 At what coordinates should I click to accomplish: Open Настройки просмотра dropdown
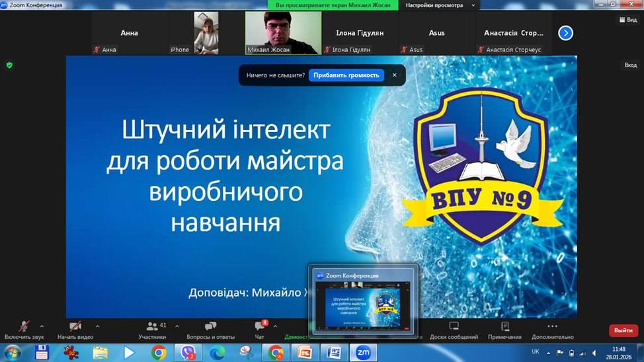[440, 5]
